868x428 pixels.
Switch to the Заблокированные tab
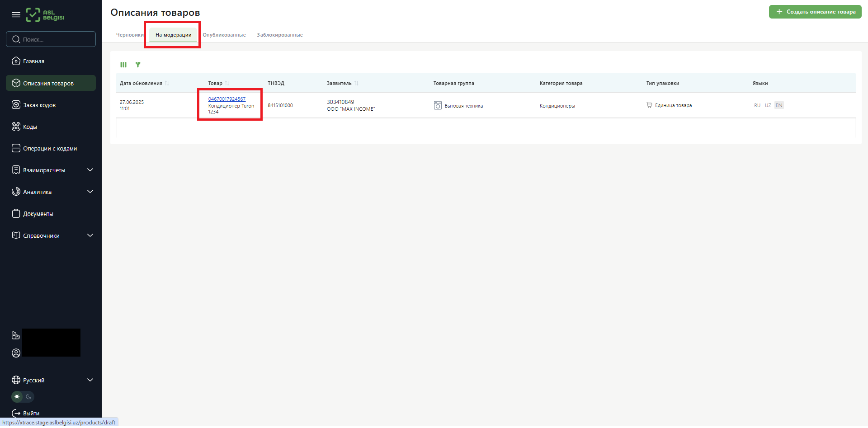pyautogui.click(x=280, y=35)
